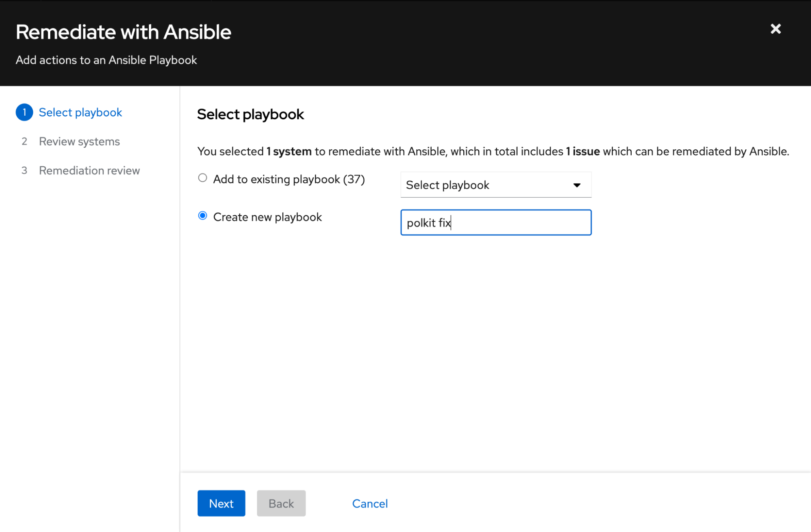Click the step 2 number indicator

point(24,142)
